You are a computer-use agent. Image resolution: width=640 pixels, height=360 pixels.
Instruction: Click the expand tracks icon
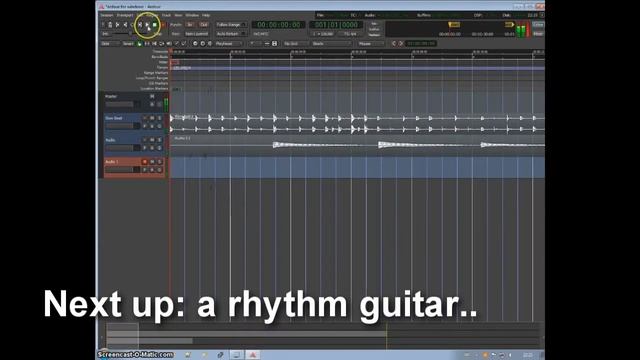275,44
